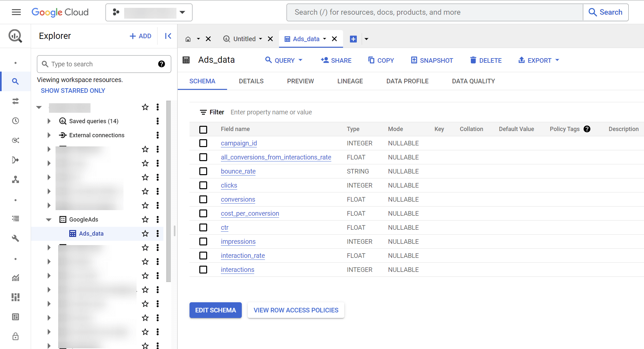Image resolution: width=644 pixels, height=349 pixels.
Task: Open more actions for External connections
Action: pyautogui.click(x=157, y=135)
